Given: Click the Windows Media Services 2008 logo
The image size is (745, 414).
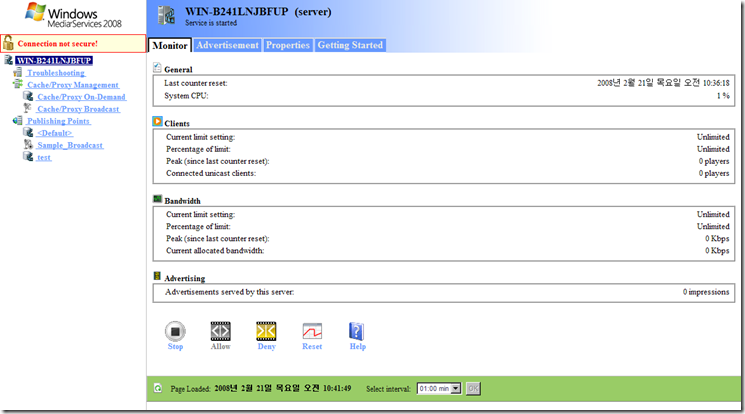Looking at the screenshot, I should (73, 16).
